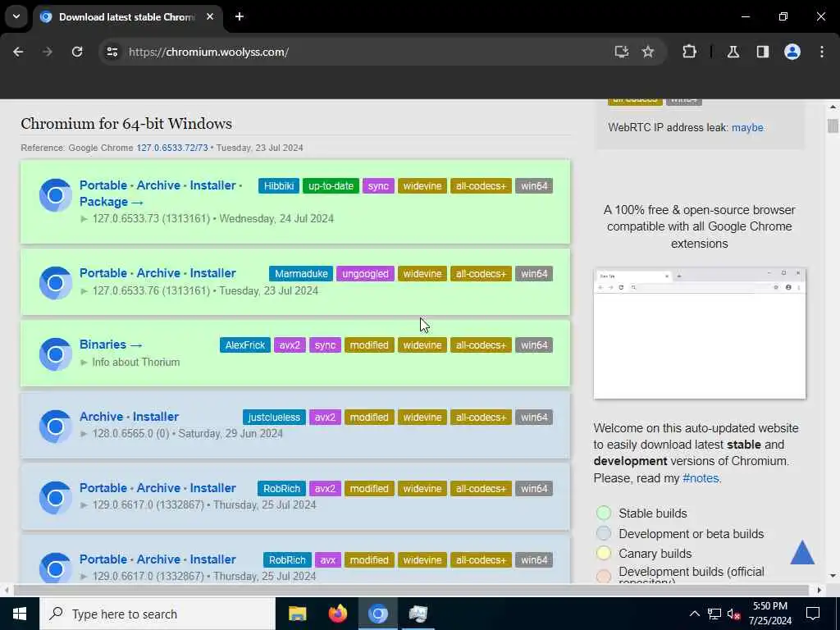Click the browser forward arrow
This screenshot has height=630, width=840.
pos(48,52)
